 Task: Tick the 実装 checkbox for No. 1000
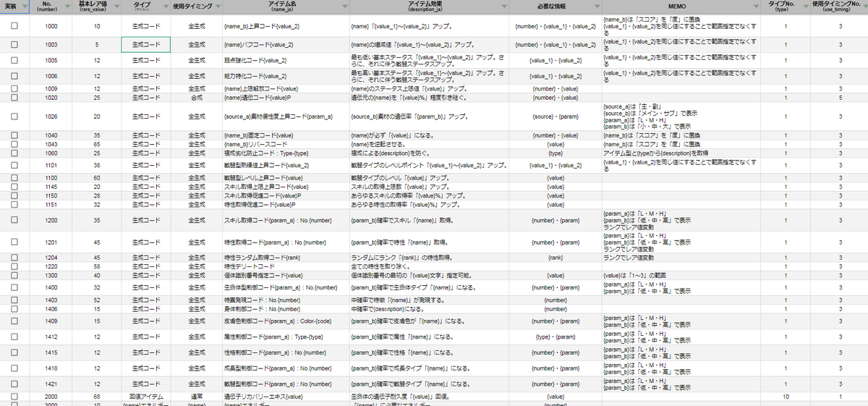[14, 25]
